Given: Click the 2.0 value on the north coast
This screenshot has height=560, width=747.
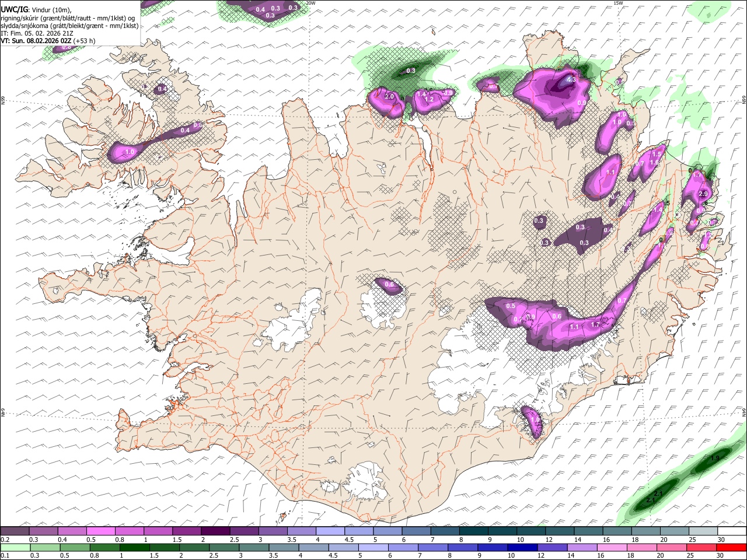Looking at the screenshot, I should [389, 96].
